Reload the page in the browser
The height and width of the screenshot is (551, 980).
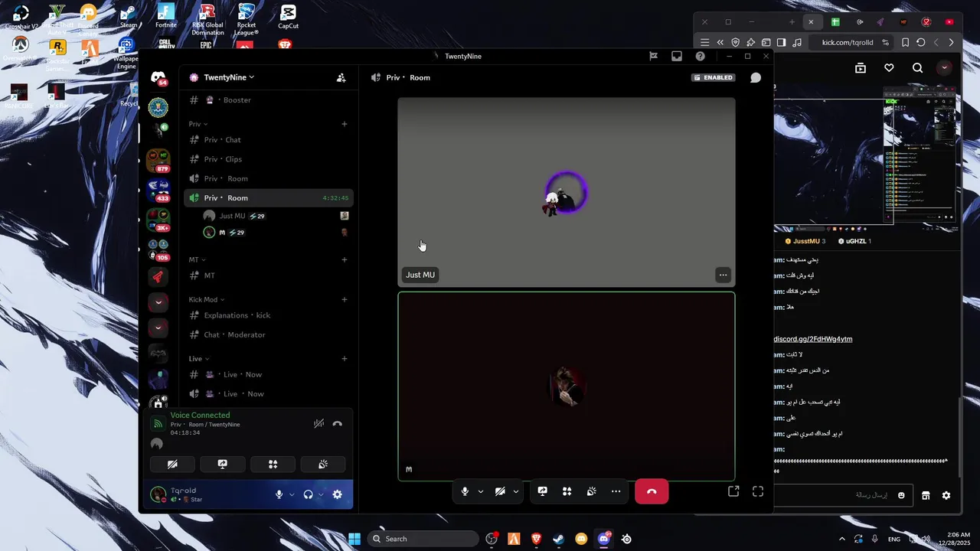pos(921,42)
